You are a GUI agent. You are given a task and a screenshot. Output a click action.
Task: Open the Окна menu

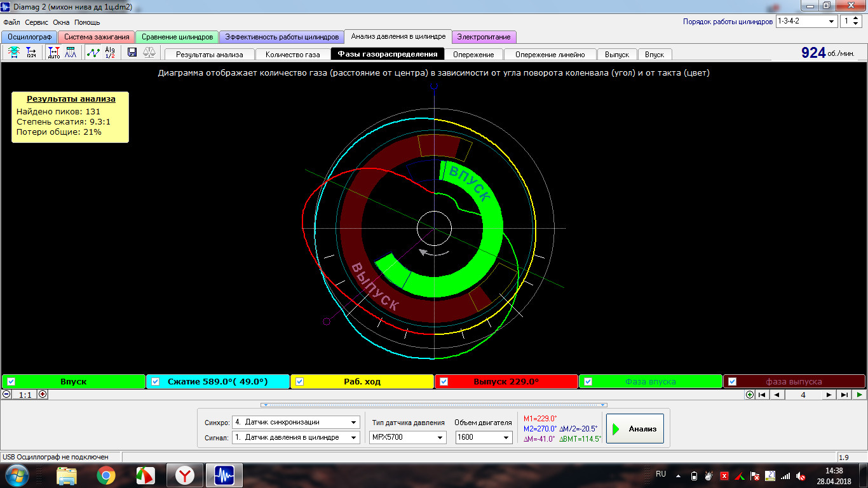tap(61, 22)
